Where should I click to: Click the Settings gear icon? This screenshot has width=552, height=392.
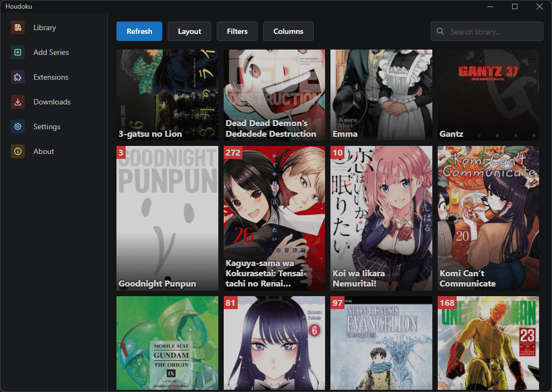tap(18, 127)
